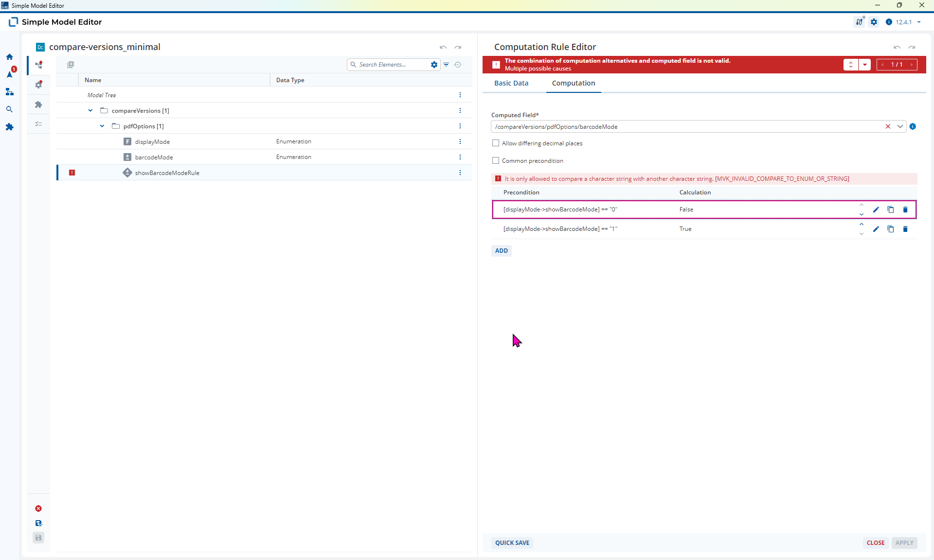The image size is (934, 560).
Task: Open the filter icon next to search
Action: click(x=446, y=65)
